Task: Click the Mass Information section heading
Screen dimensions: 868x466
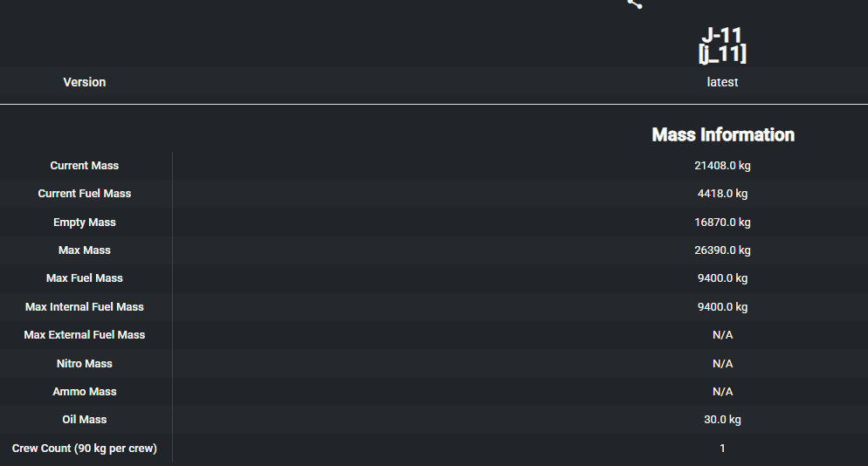Action: 723,135
